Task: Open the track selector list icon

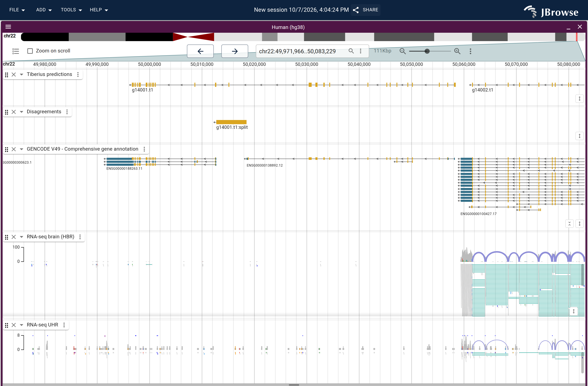Action: pos(16,51)
